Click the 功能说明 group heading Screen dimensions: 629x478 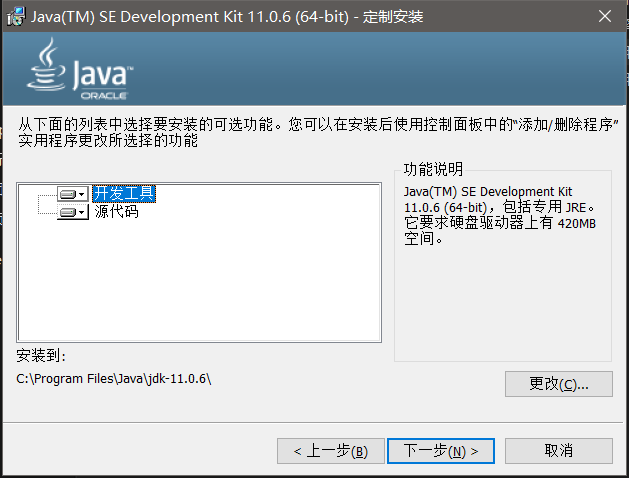433,169
